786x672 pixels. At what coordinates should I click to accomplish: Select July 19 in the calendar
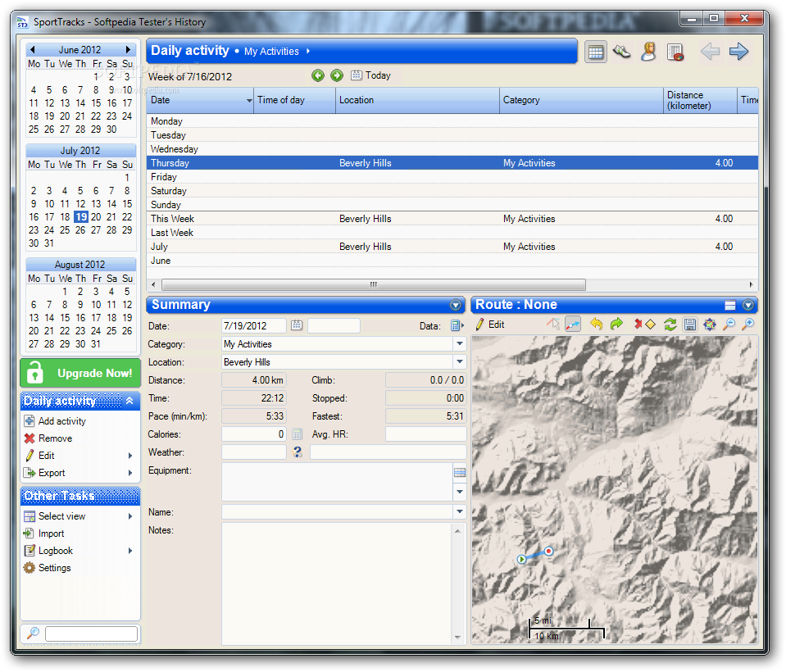[80, 217]
